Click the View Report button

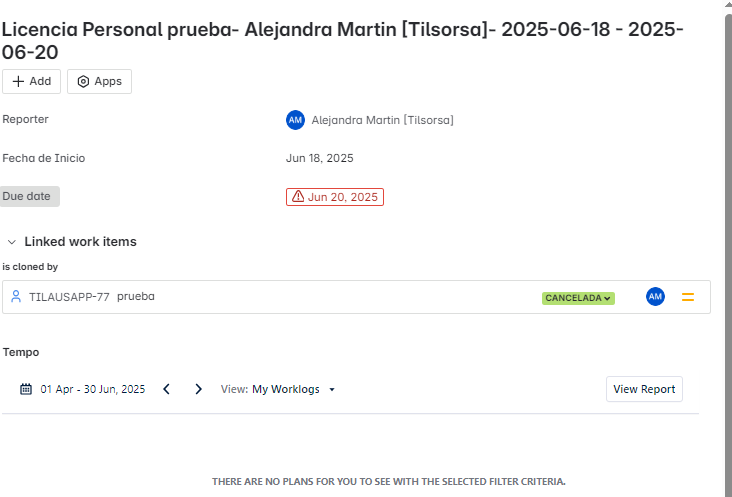(x=644, y=389)
